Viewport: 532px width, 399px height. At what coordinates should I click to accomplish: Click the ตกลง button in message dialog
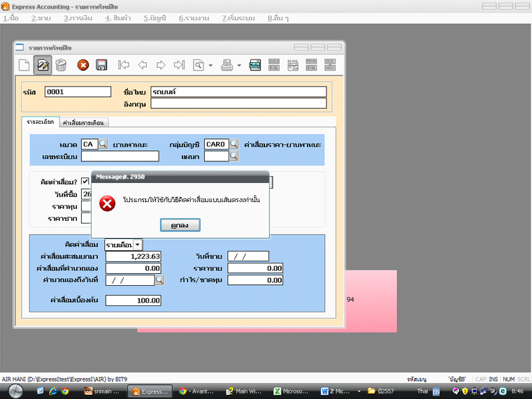[180, 225]
